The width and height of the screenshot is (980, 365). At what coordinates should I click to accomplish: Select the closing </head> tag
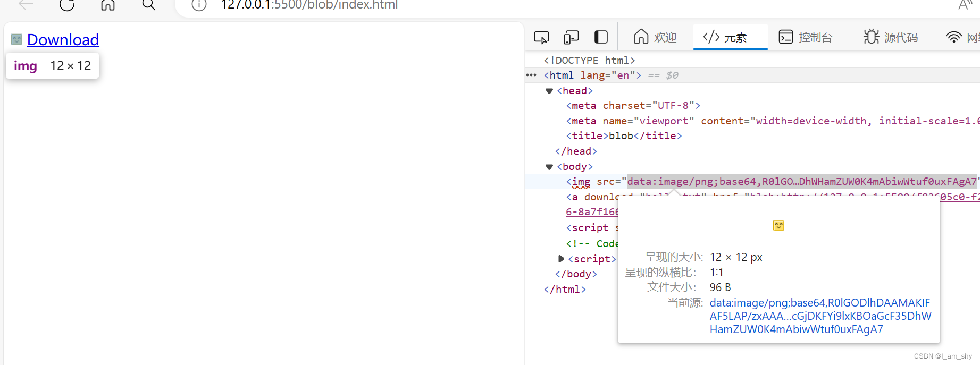click(576, 151)
